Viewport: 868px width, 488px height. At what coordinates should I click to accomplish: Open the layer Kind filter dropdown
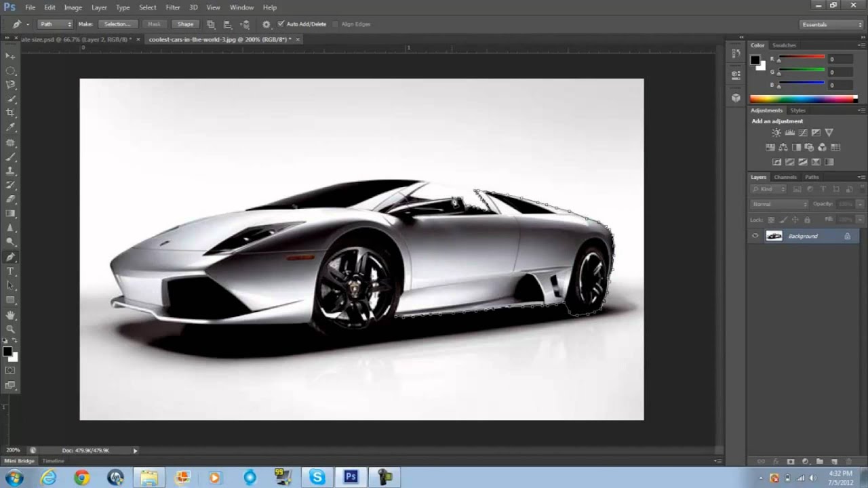[x=769, y=189]
